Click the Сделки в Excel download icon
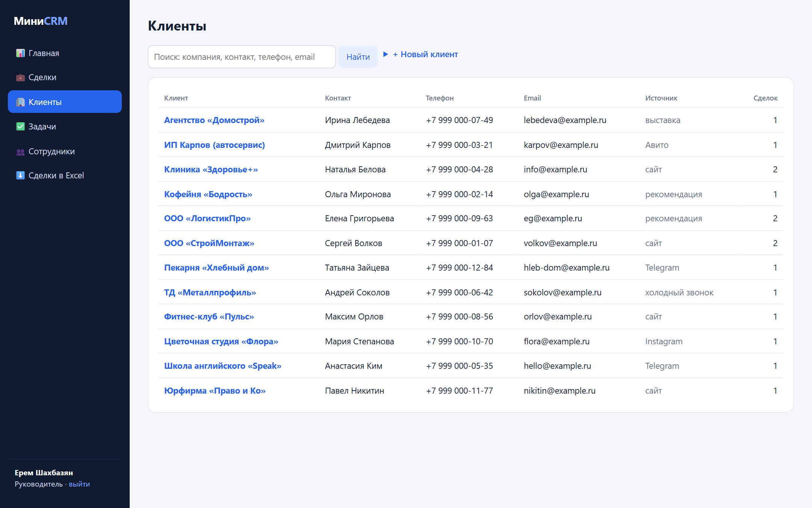Viewport: 812px width, 508px height. click(20, 175)
